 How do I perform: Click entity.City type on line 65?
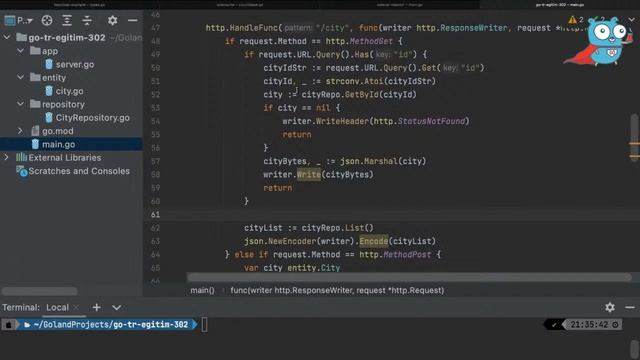coord(313,268)
